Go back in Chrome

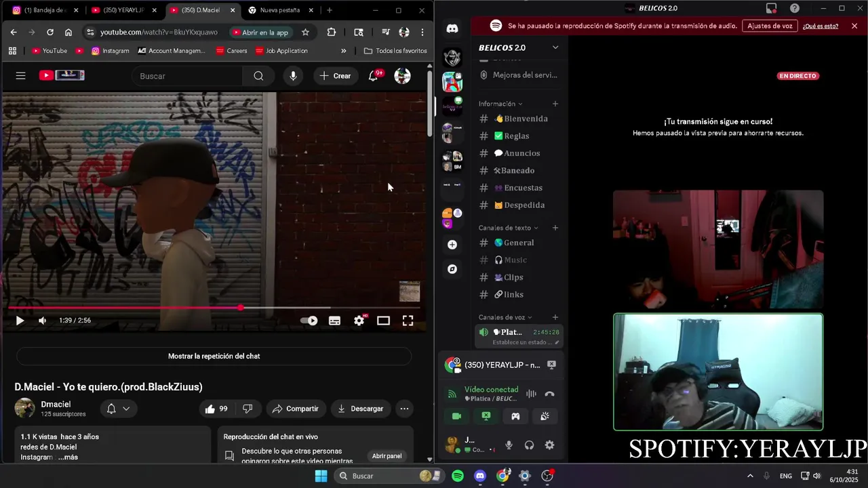[14, 32]
